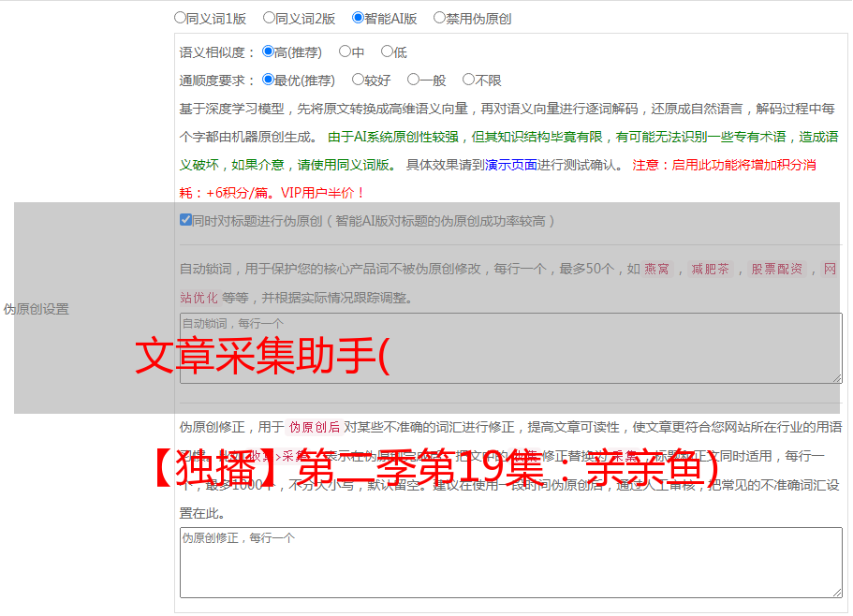Select the 同义词1版 radio option

tap(180, 18)
